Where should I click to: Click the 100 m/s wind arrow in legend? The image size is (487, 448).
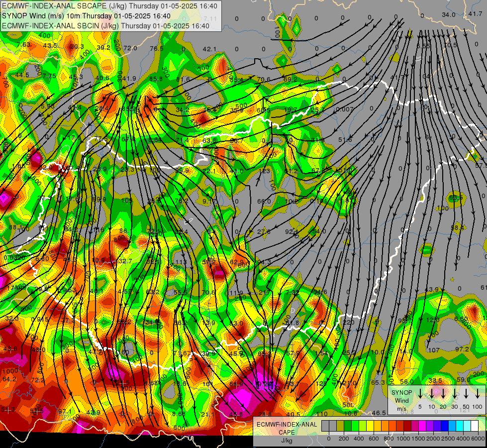pyautogui.click(x=478, y=394)
